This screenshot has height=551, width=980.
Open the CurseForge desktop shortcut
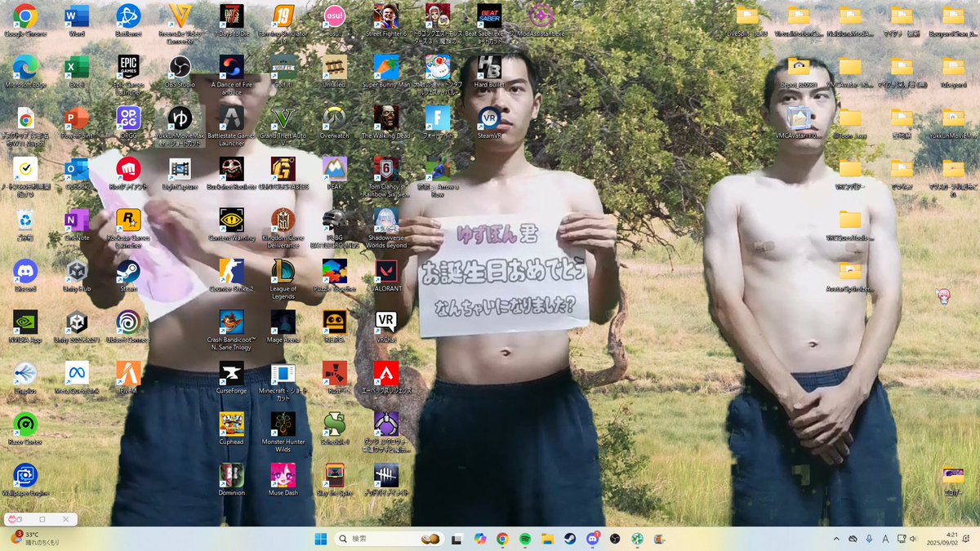click(x=231, y=377)
